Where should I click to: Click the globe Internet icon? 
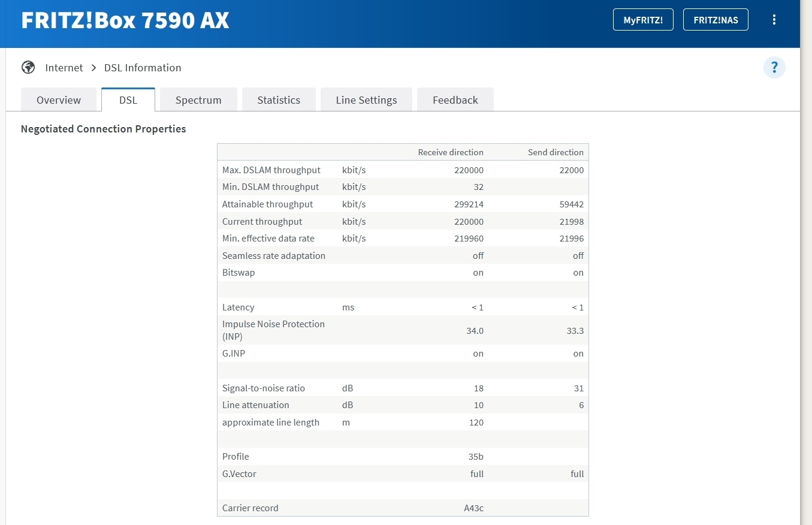tap(28, 67)
